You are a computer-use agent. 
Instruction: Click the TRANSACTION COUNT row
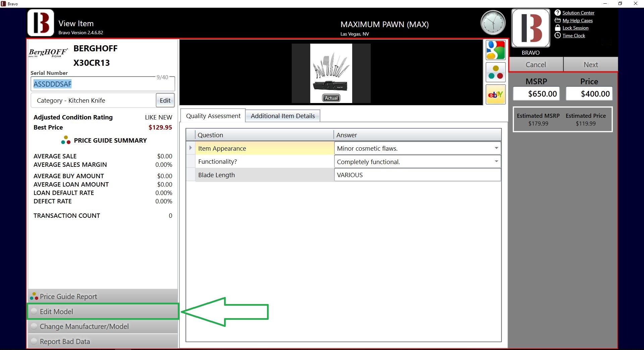[103, 215]
